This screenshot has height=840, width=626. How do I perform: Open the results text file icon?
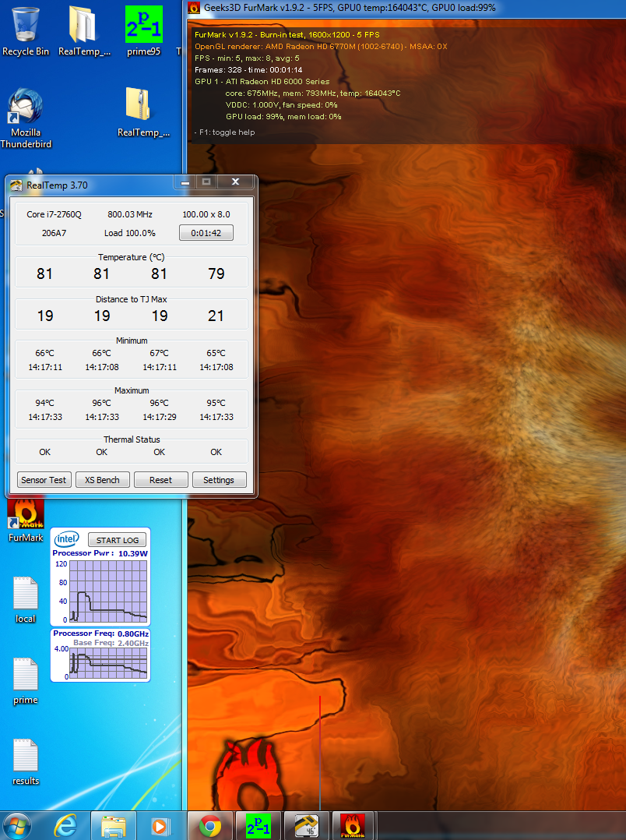tap(25, 762)
